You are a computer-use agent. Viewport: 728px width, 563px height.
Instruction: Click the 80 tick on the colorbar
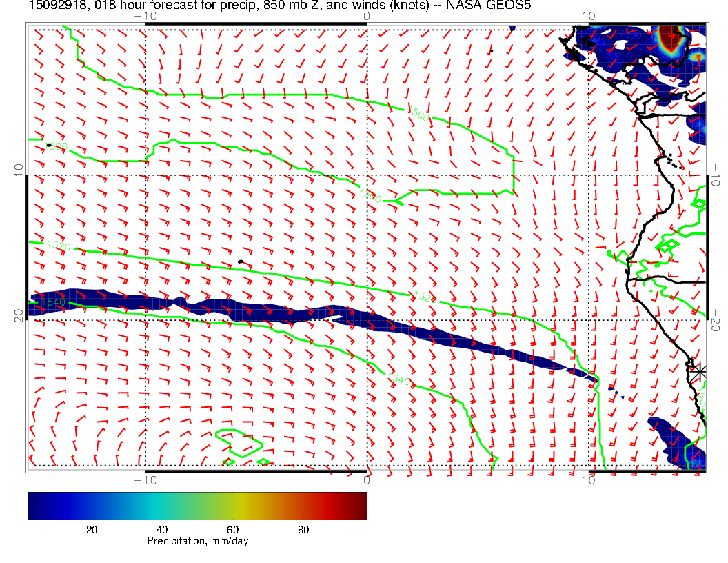[x=303, y=529]
